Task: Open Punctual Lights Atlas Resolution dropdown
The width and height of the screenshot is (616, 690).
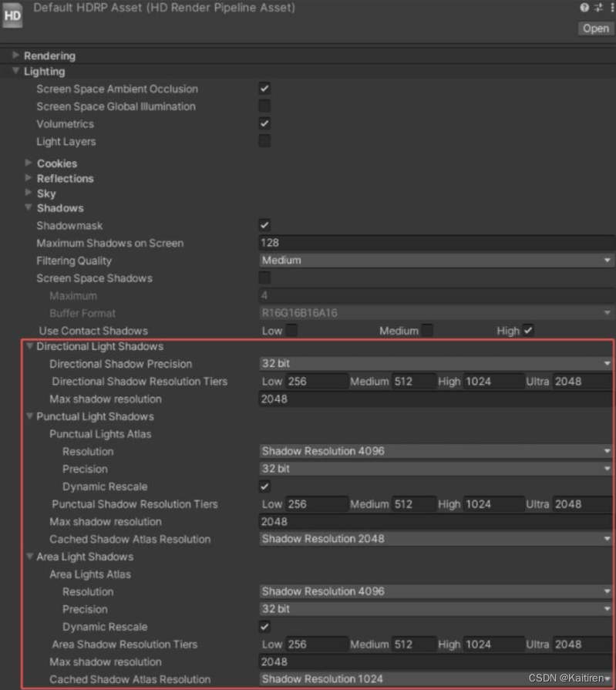Action: coord(436,451)
